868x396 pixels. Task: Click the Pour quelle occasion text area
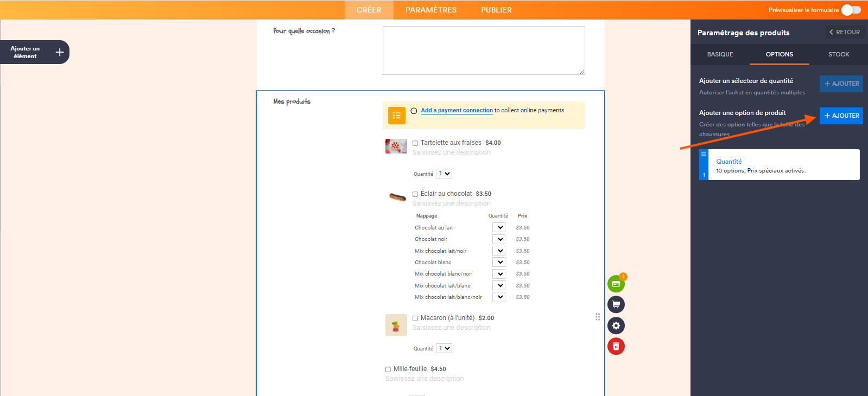[484, 50]
